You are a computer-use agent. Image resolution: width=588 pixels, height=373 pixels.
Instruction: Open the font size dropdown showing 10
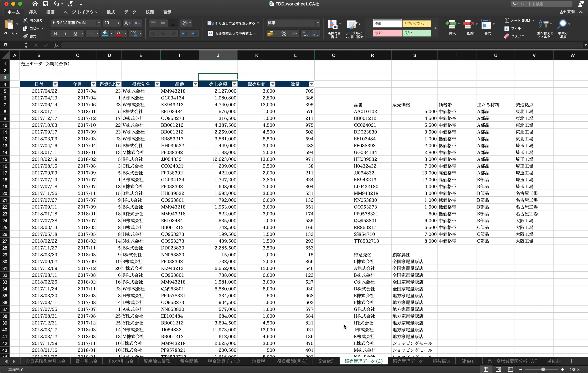pyautogui.click(x=118, y=23)
